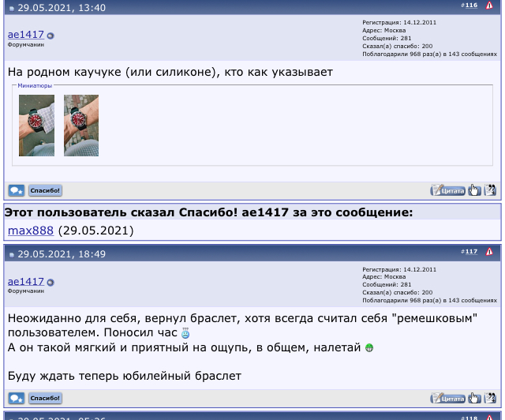Open the second red watch thumbnail

coord(81,126)
